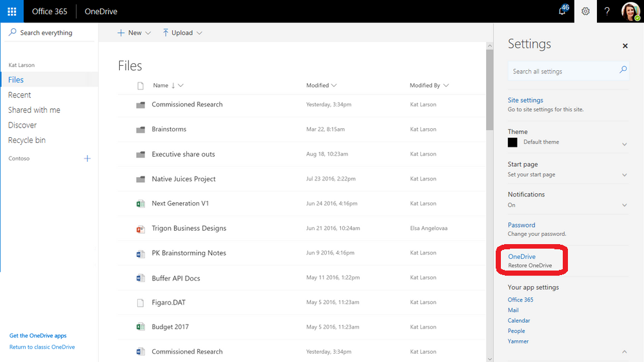Click Return to classic OneDrive link
The width and height of the screenshot is (644, 362).
point(42,347)
